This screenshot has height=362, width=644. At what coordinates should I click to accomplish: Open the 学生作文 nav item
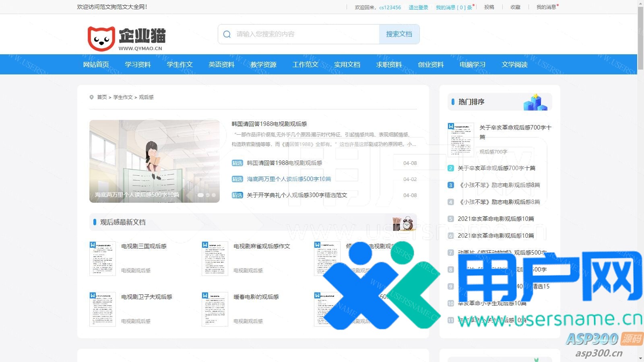[x=180, y=64]
